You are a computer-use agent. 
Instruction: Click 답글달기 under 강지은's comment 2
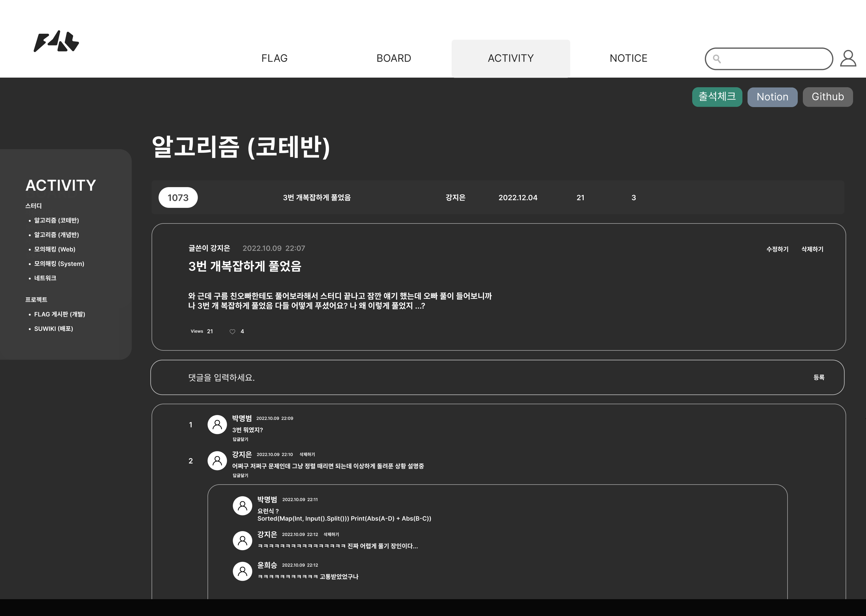click(x=240, y=475)
